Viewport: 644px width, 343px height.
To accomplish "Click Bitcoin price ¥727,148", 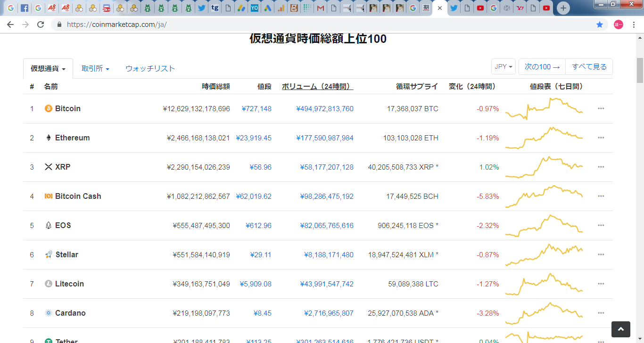I will pyautogui.click(x=256, y=108).
